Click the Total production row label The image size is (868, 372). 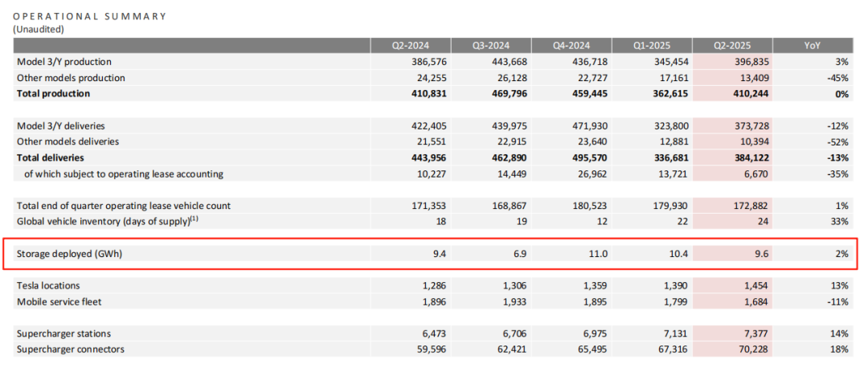tap(53, 94)
